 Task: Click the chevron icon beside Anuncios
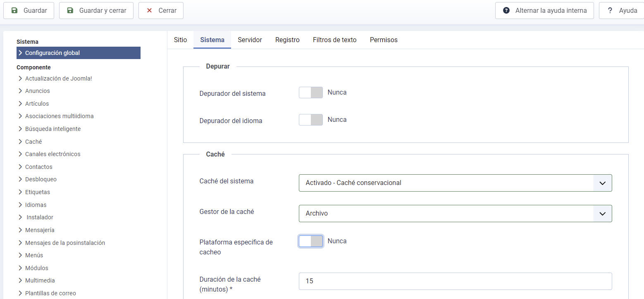[20, 91]
